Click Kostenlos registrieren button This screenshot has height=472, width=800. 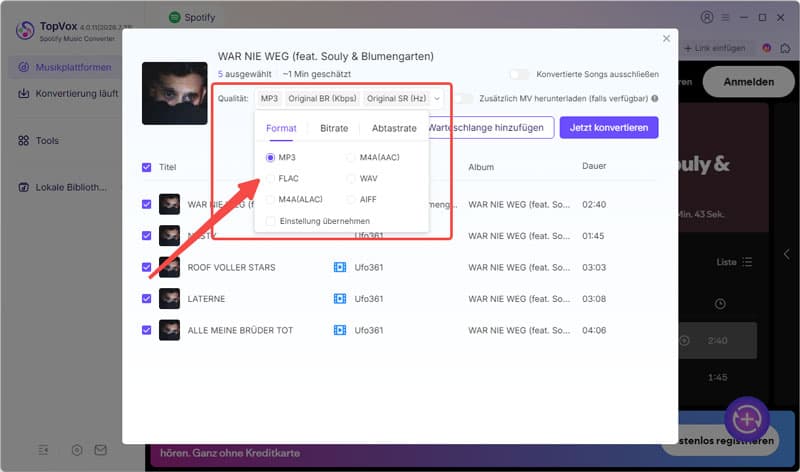[720, 440]
